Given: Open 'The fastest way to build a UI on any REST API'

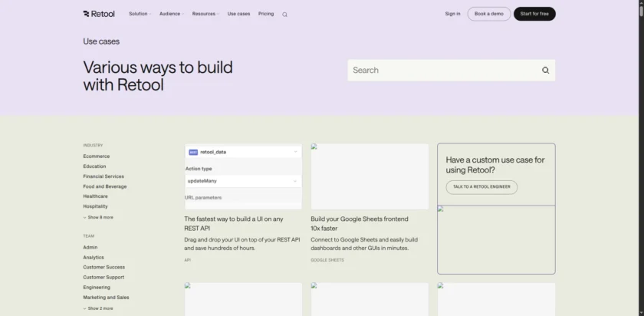Looking at the screenshot, I should tap(234, 223).
